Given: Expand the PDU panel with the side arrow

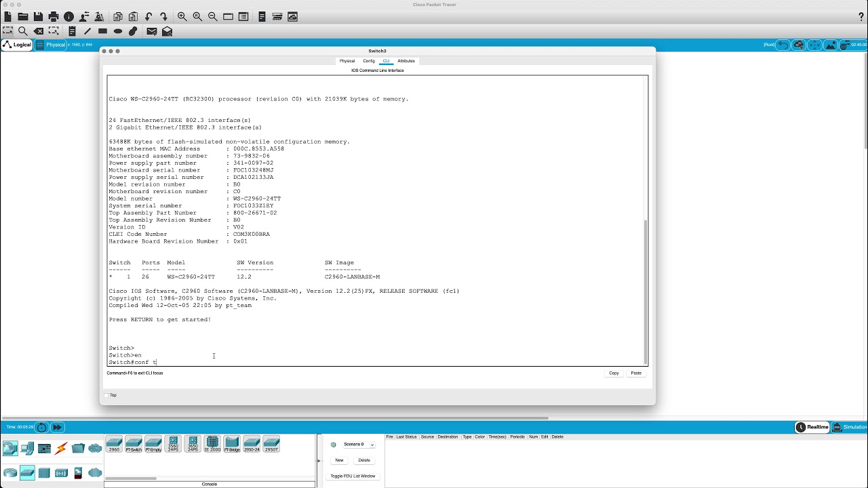Looking at the screenshot, I should tap(319, 461).
